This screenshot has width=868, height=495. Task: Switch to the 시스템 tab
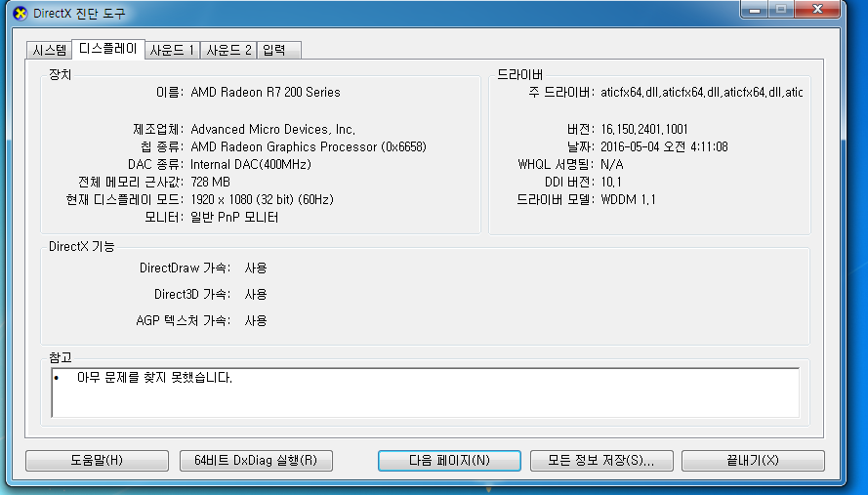(x=49, y=51)
